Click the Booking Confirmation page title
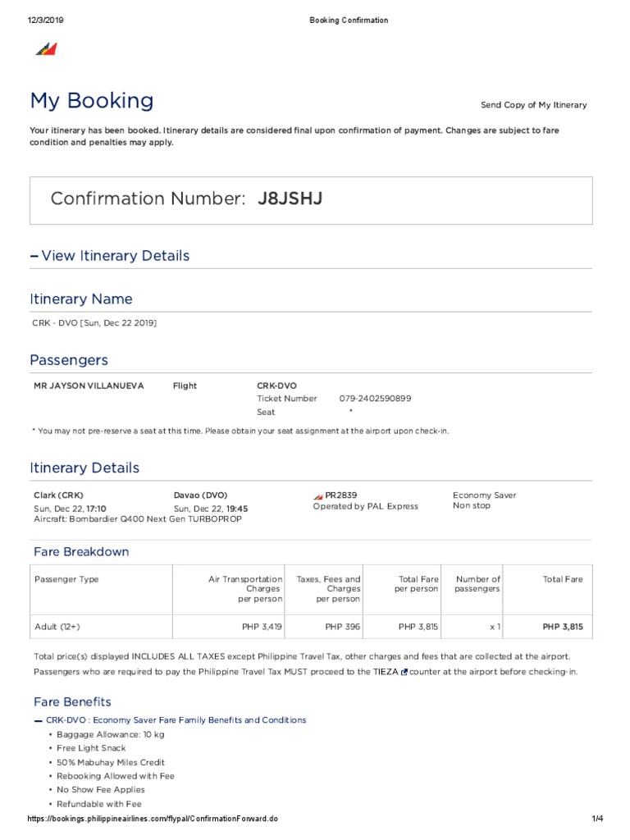630x840 pixels. pyautogui.click(x=349, y=21)
